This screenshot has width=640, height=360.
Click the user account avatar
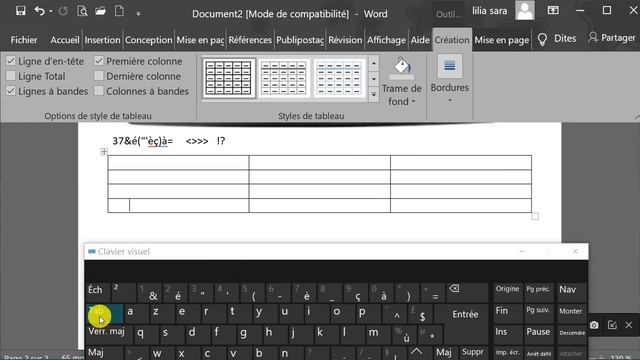click(x=524, y=11)
